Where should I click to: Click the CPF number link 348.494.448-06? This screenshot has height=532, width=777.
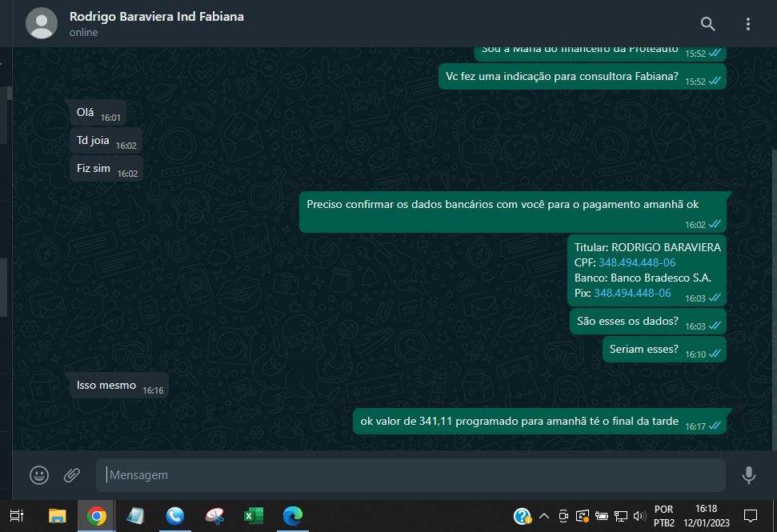point(637,262)
